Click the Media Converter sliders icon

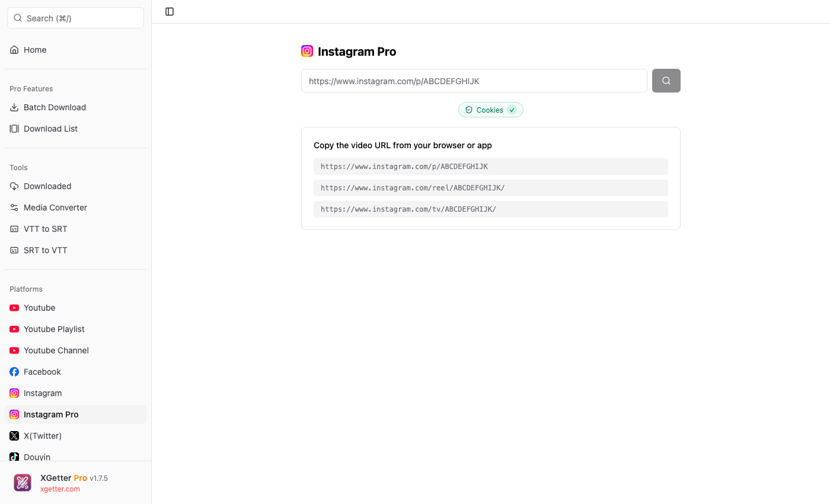pos(14,208)
